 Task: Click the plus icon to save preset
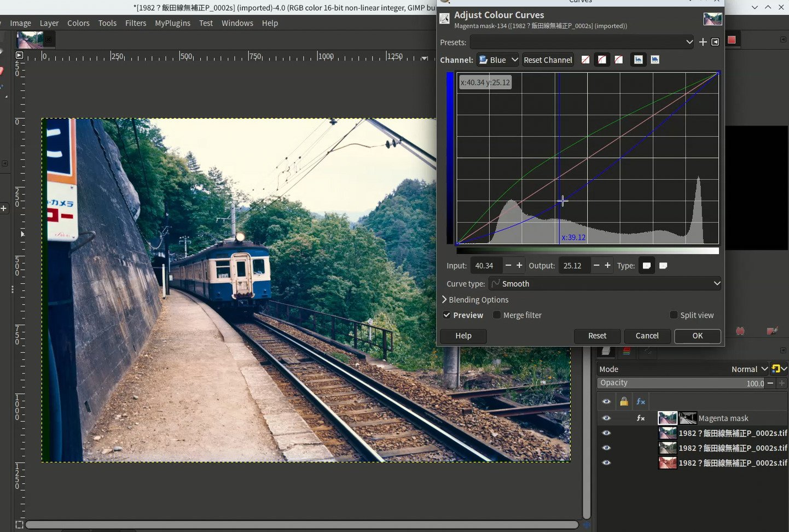(703, 42)
